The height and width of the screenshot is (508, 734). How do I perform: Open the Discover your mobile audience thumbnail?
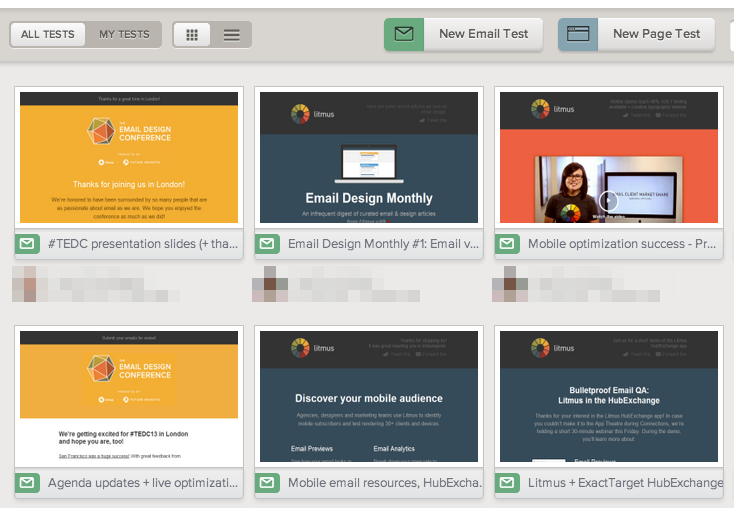pos(369,397)
